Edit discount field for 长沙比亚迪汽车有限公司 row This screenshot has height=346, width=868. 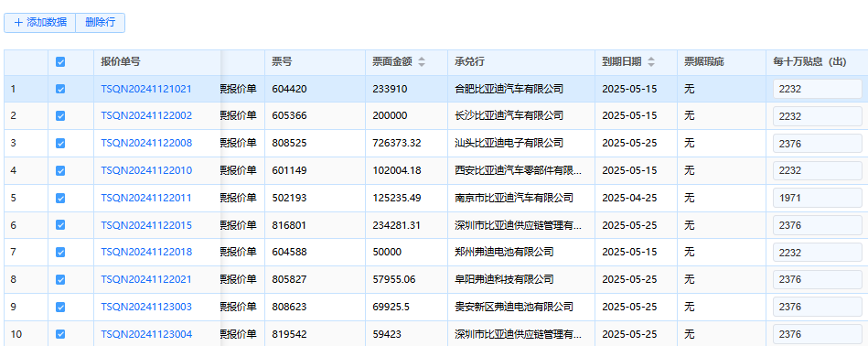818,116
